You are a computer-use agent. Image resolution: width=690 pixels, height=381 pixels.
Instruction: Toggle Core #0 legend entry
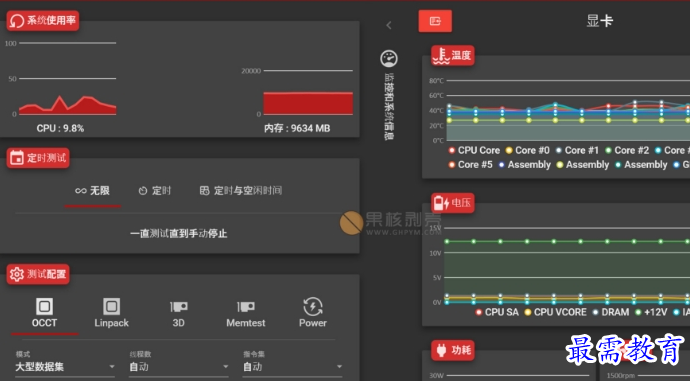[x=528, y=150]
